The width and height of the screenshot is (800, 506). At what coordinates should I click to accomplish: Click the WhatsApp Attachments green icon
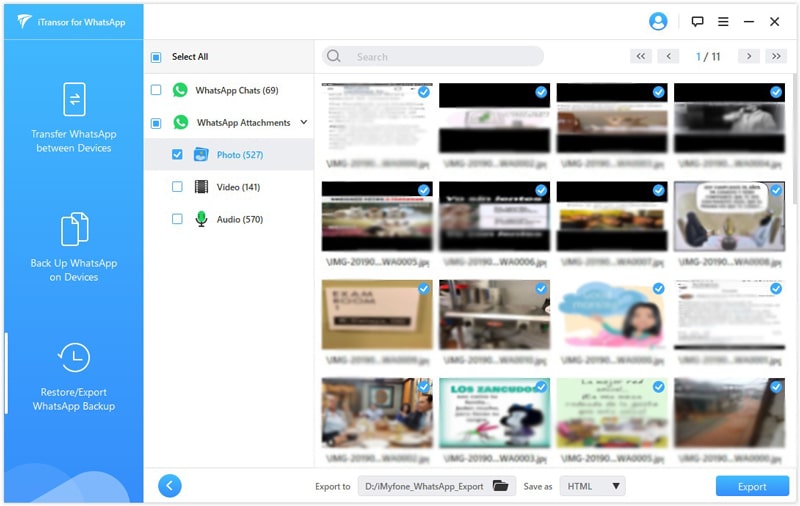click(180, 122)
